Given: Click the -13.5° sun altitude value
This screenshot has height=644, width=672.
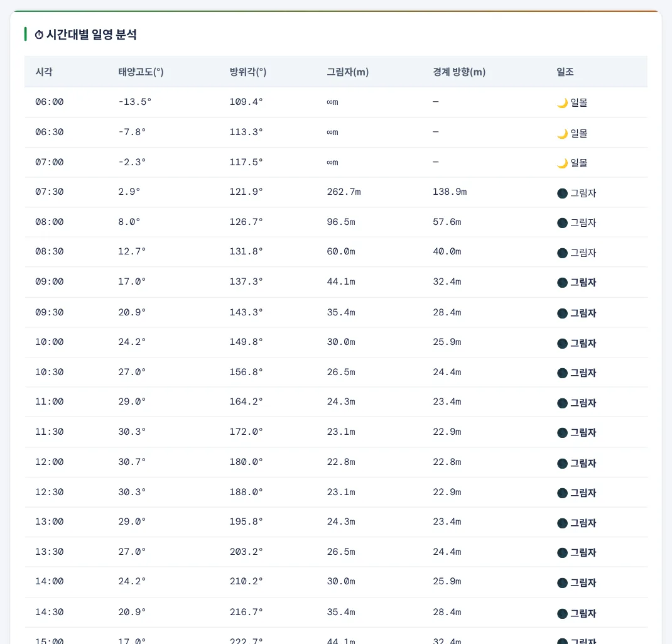Looking at the screenshot, I should point(134,102).
